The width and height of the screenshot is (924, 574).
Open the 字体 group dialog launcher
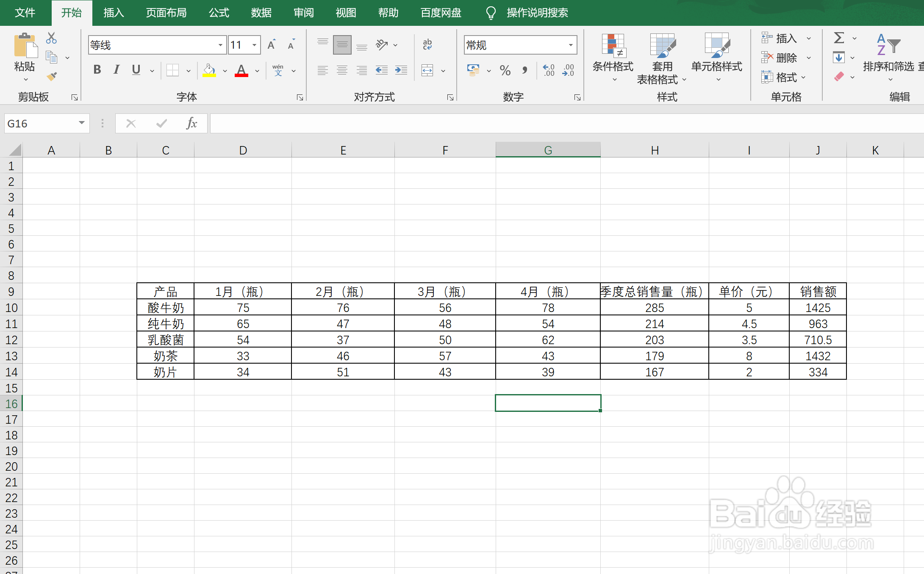coord(300,98)
